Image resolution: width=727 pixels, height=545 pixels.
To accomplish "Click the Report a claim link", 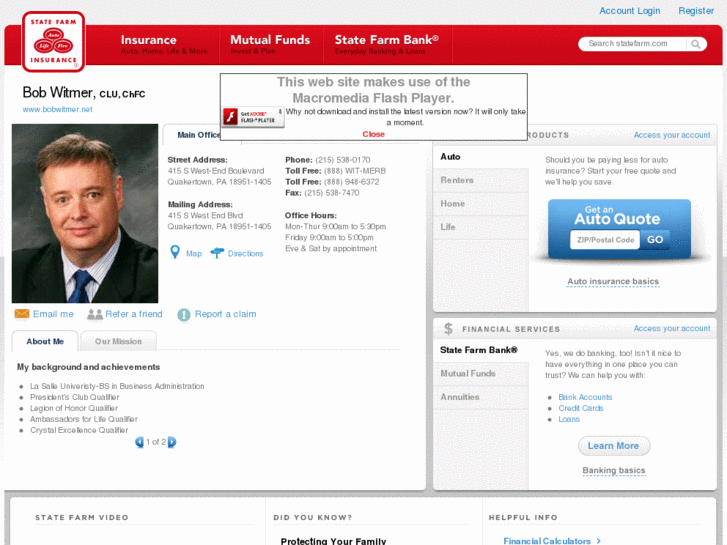I will click(225, 314).
